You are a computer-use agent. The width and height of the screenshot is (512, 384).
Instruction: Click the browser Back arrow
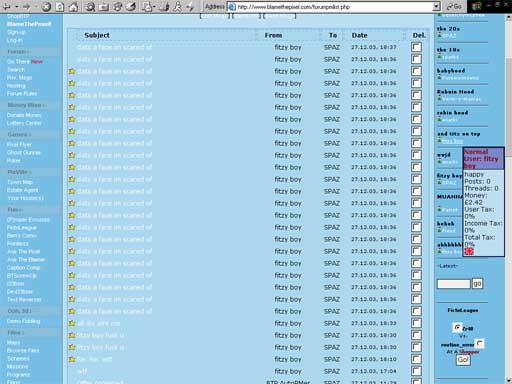(6, 6)
